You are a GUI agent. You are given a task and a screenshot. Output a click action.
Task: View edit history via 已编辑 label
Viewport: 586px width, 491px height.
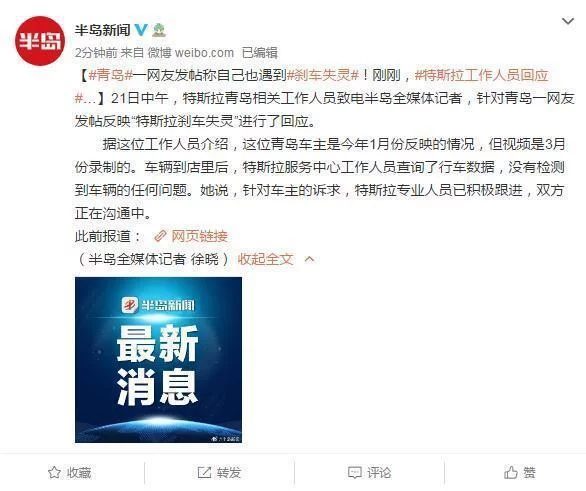point(260,53)
